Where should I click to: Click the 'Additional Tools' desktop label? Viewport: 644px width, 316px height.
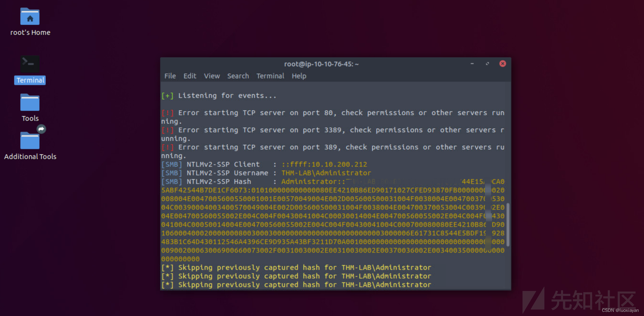[30, 157]
